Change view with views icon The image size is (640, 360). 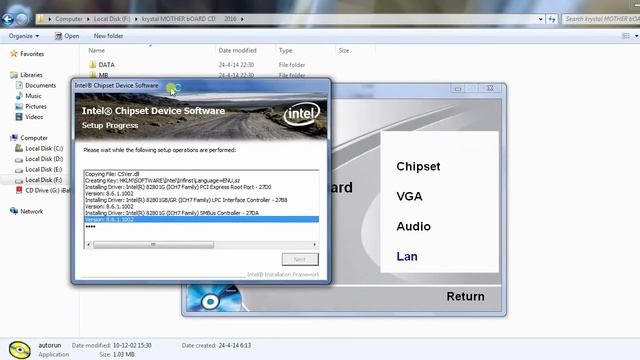point(625,36)
